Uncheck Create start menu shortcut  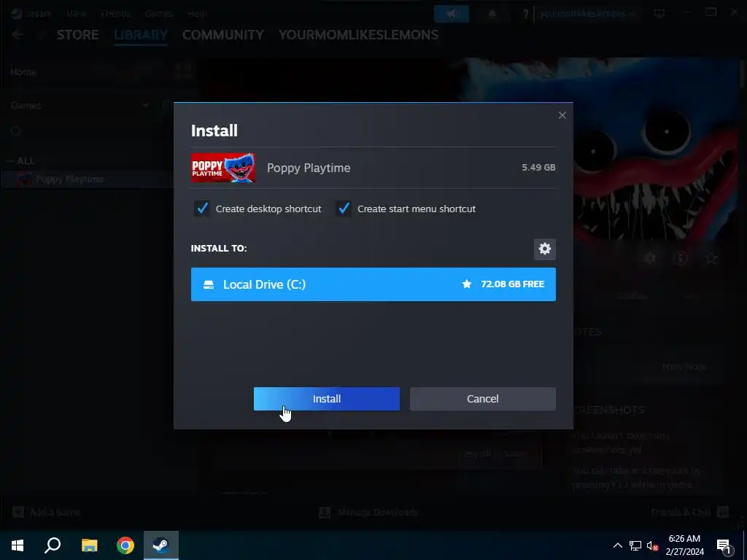pyautogui.click(x=344, y=209)
